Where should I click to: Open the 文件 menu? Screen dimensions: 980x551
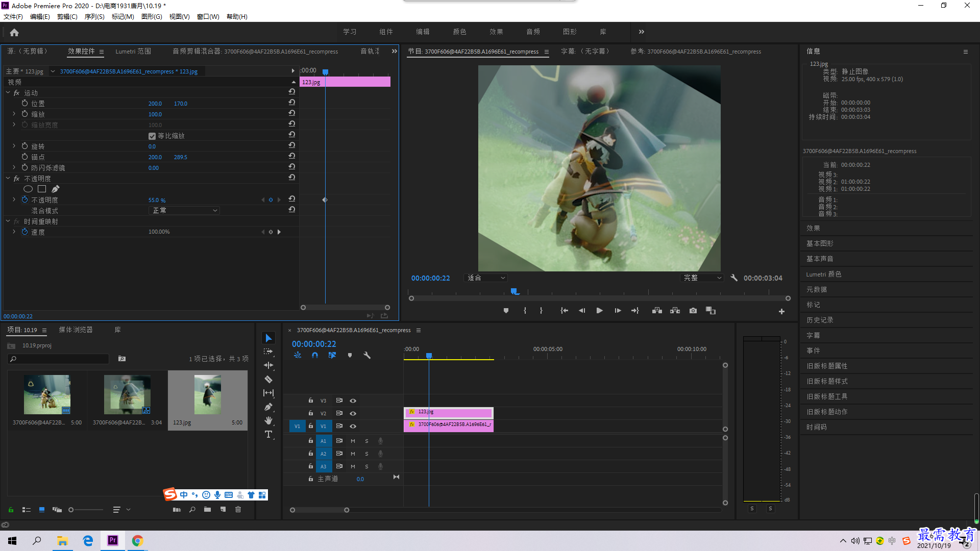13,17
